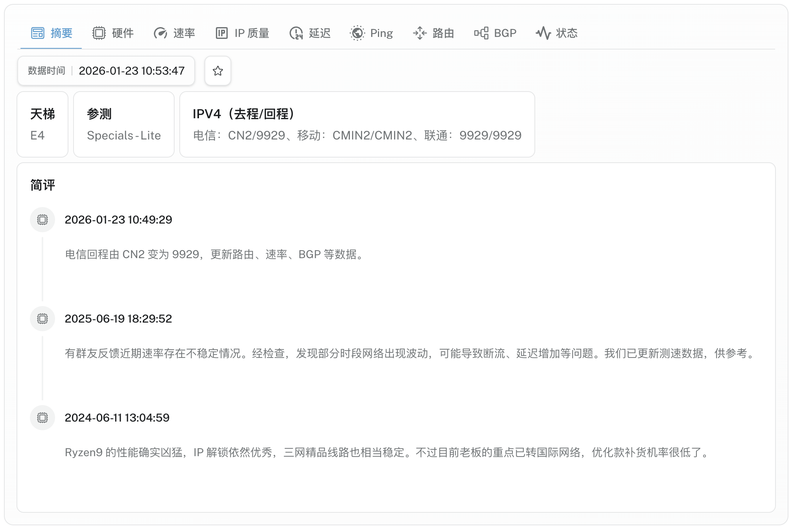Viewport: 792px width, 532px height.
Task: Open the 硬件 hardware tab
Action: (113, 33)
